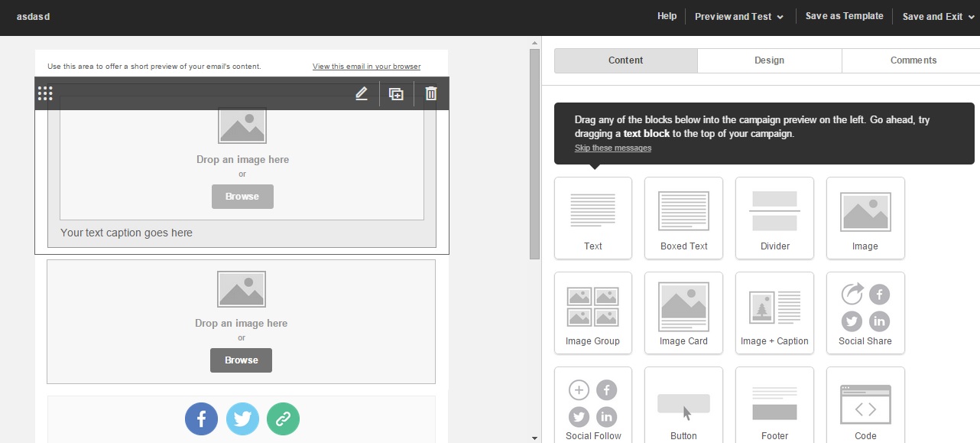Viewport: 980px width, 443px height.
Task: Choose the Boxed Text block
Action: point(683,218)
